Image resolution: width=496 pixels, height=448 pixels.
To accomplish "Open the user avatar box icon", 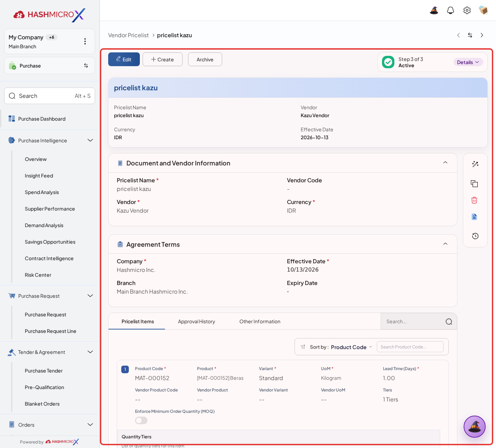I will (x=484, y=10).
